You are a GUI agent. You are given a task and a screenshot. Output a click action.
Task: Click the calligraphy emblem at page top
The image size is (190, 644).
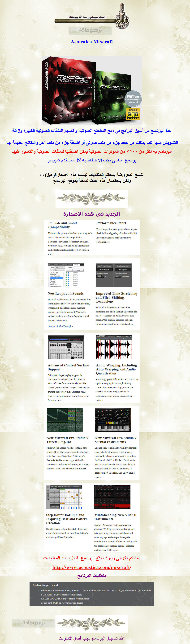[122, 16]
